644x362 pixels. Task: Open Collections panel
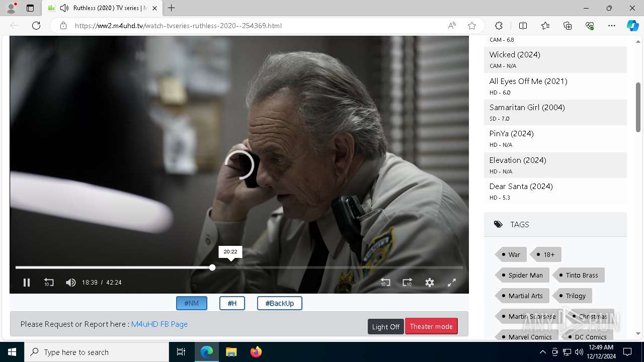(x=568, y=26)
